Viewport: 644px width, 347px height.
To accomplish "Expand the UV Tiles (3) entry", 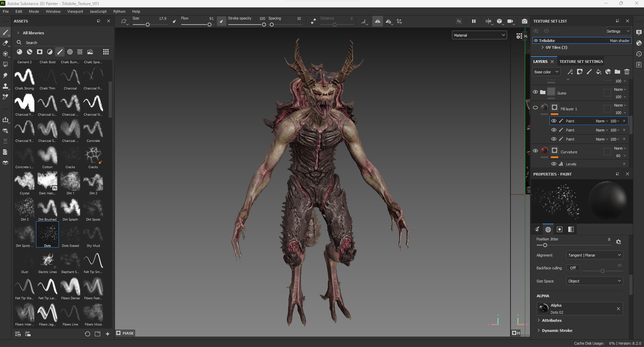I will (542, 47).
